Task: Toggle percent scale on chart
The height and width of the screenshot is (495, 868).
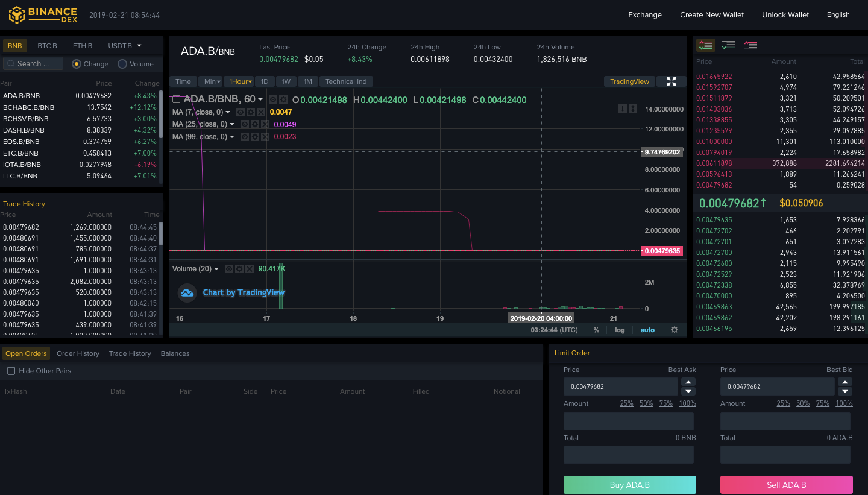Action: coord(596,330)
